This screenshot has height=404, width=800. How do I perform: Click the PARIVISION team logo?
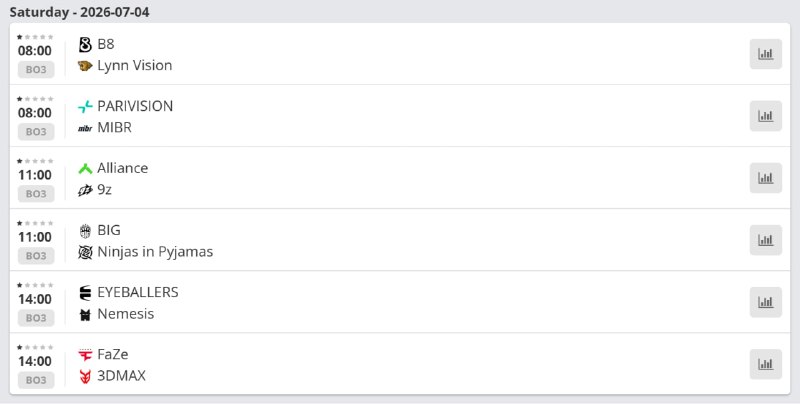point(85,106)
